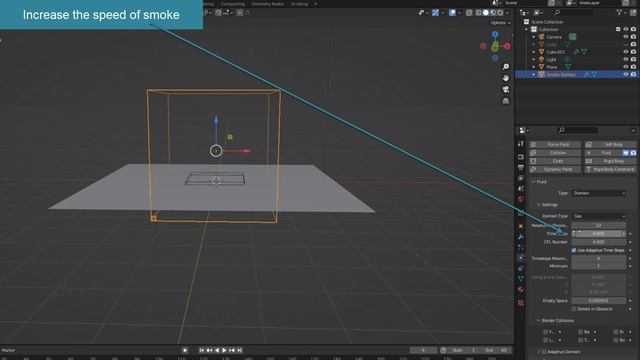
Task: Open the outliner filter dropdown
Action: coord(622,13)
